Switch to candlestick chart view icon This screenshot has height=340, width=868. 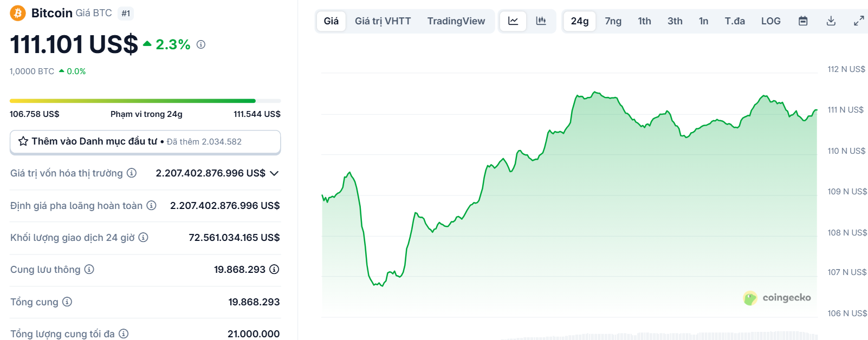click(x=541, y=21)
